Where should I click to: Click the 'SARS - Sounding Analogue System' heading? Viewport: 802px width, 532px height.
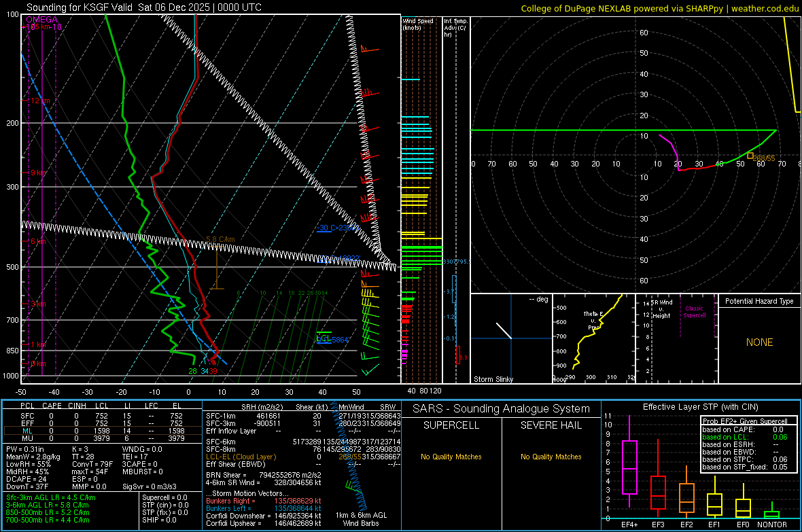point(502,409)
